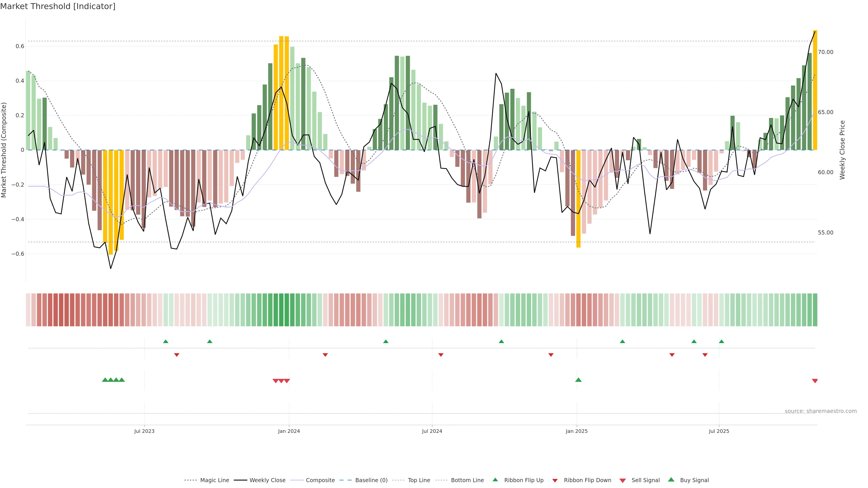
Task: Hide the Composite line via legend
Action: [x=320, y=480]
